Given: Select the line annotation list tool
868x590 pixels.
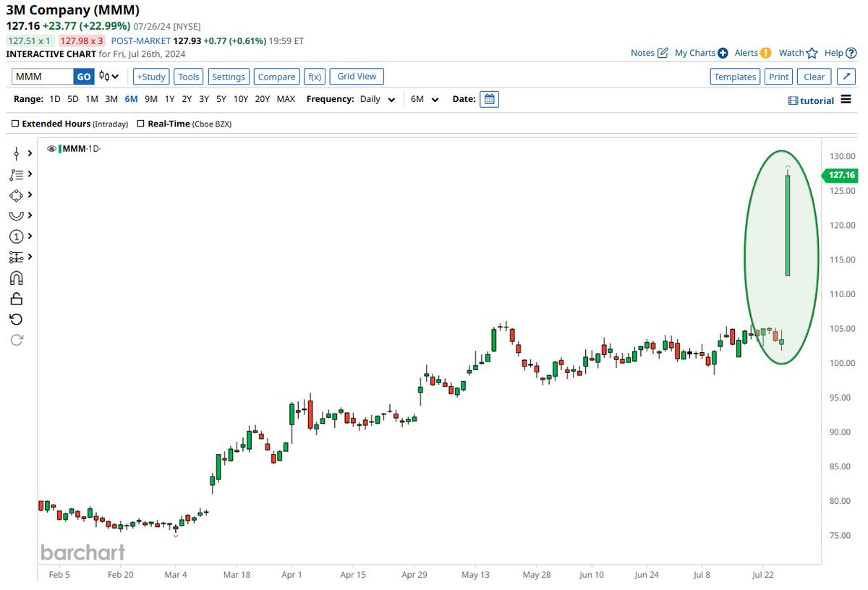Looking at the screenshot, I should coord(17,174).
